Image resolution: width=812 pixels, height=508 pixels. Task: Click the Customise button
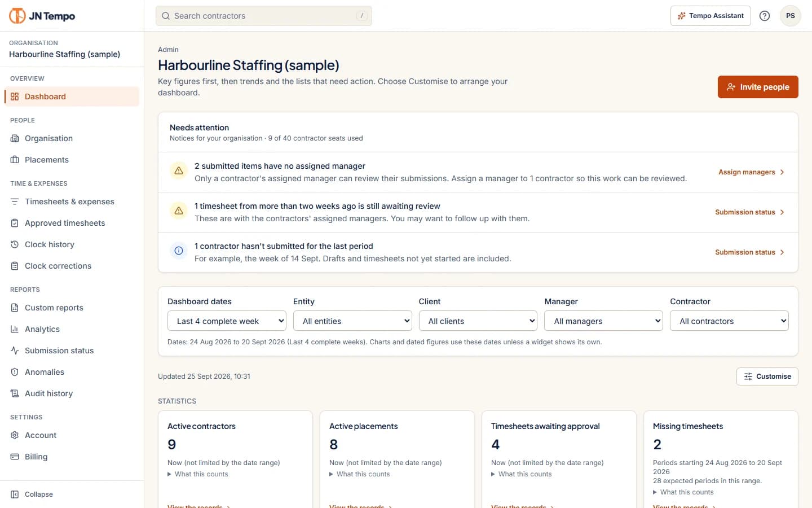tap(767, 376)
